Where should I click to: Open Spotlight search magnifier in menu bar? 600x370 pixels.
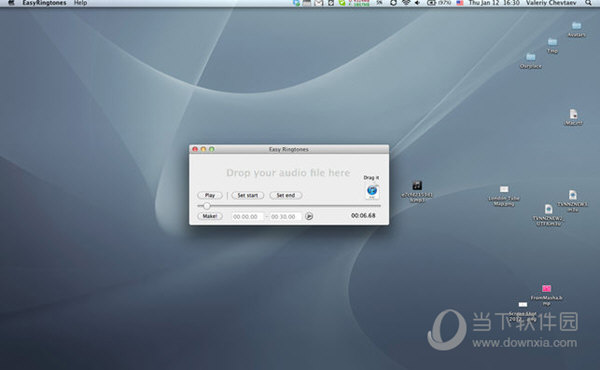tap(588, 3)
